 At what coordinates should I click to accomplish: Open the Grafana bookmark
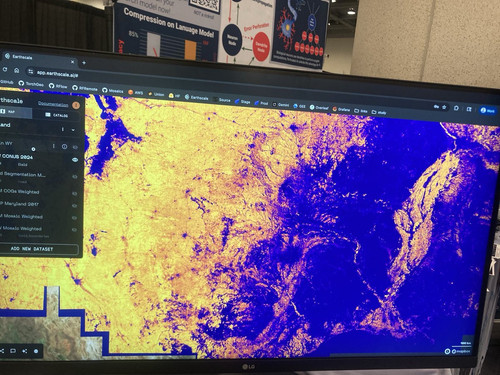coord(341,109)
